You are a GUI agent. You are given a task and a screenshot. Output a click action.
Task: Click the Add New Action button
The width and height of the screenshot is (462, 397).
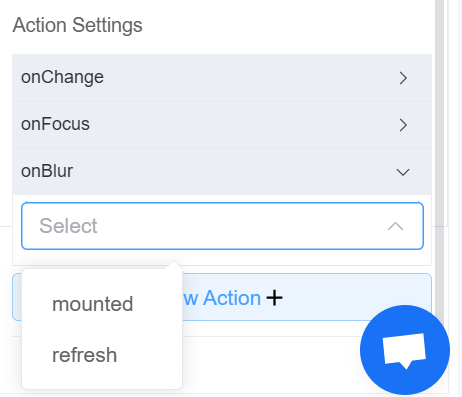click(222, 297)
